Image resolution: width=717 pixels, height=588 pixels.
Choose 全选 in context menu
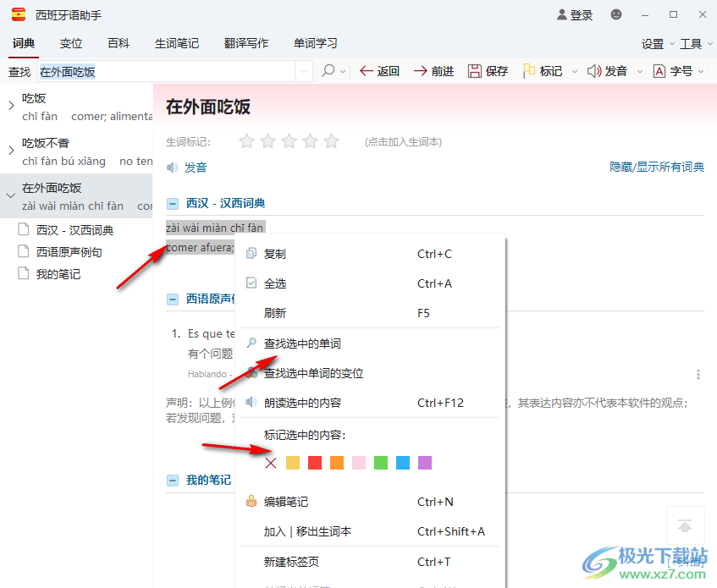click(x=369, y=283)
